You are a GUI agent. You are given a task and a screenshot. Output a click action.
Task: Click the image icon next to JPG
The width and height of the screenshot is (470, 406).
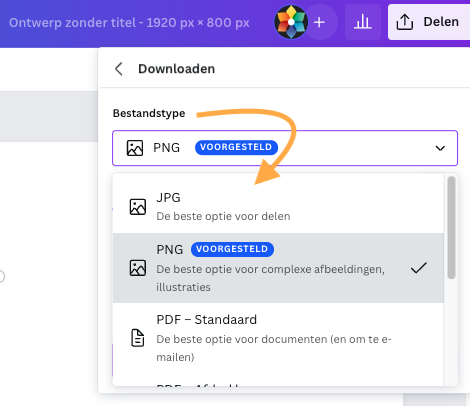pyautogui.click(x=138, y=207)
